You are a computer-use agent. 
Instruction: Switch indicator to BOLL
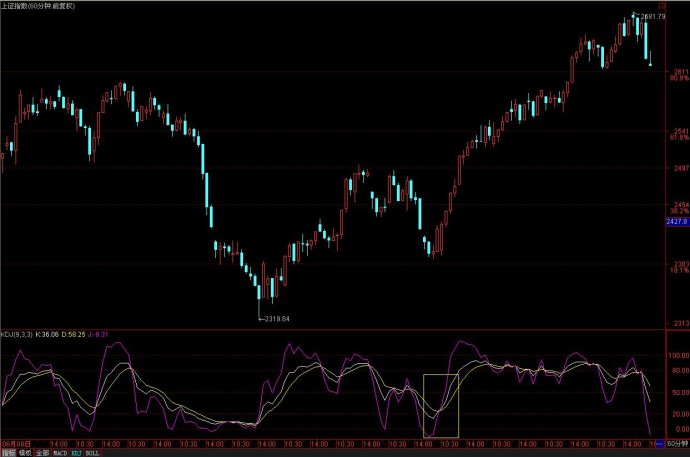(x=92, y=453)
